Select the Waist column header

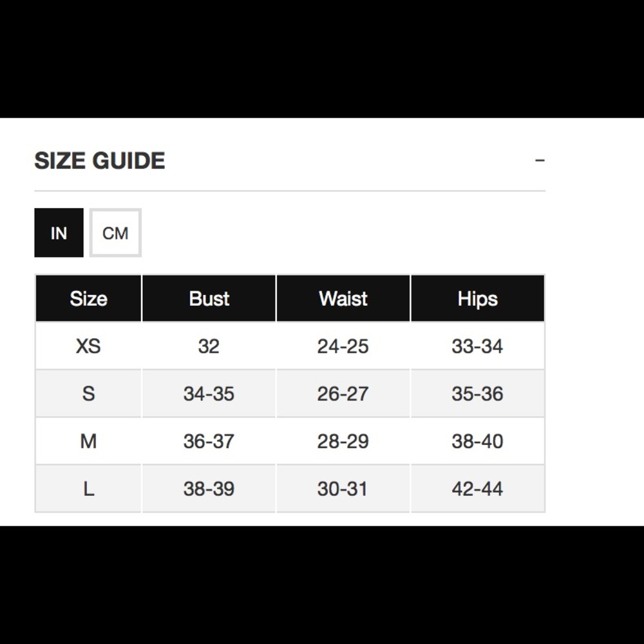(343, 299)
